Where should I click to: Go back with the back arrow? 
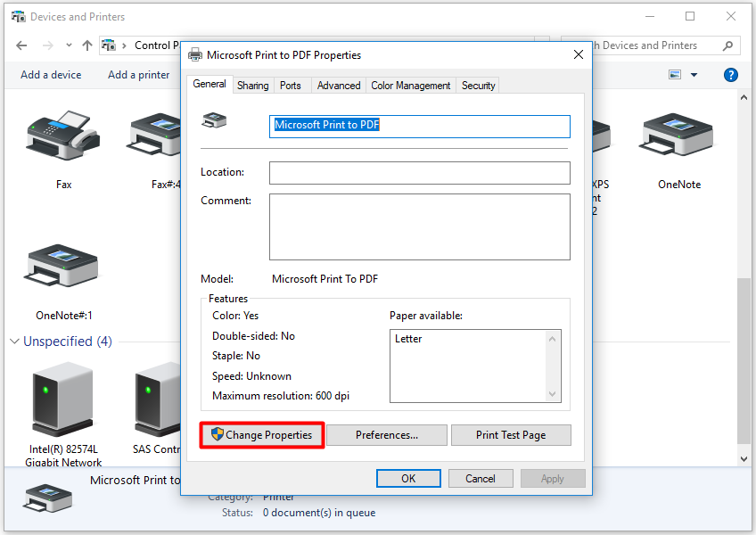click(x=21, y=45)
